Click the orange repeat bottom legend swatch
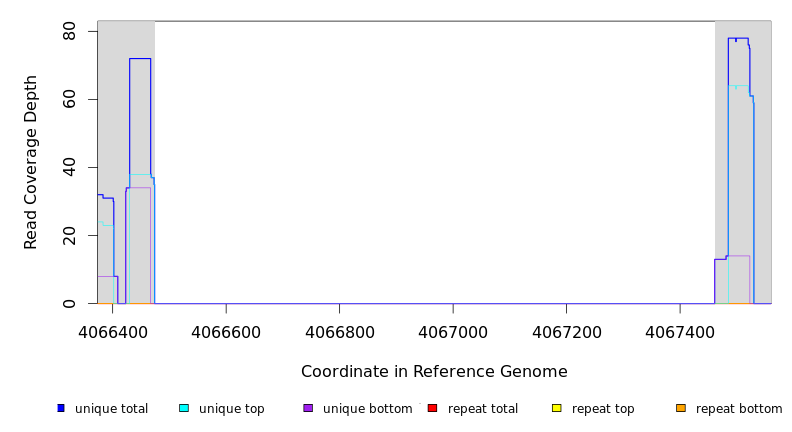This screenshot has width=792, height=432. click(681, 408)
